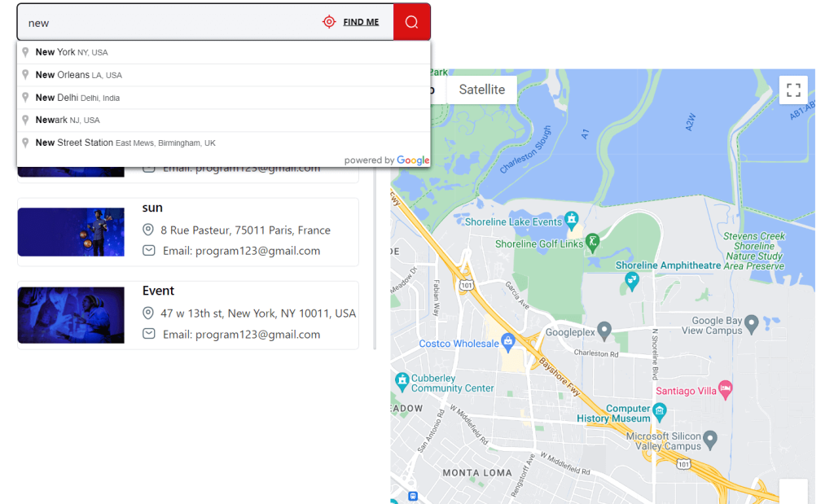
Task: Click the MONTA LOMA neighborhood label
Action: (477, 472)
